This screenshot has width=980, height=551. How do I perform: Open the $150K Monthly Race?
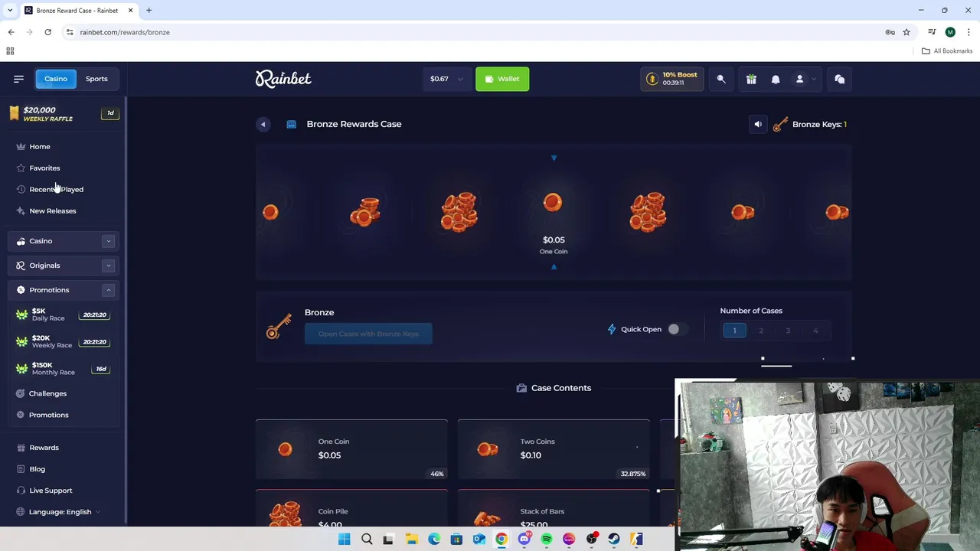(63, 369)
